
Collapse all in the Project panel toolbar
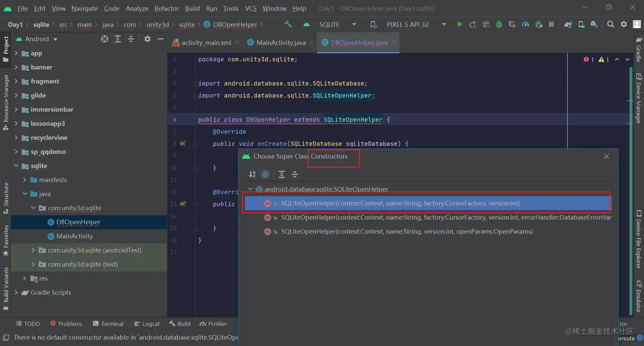(x=131, y=39)
